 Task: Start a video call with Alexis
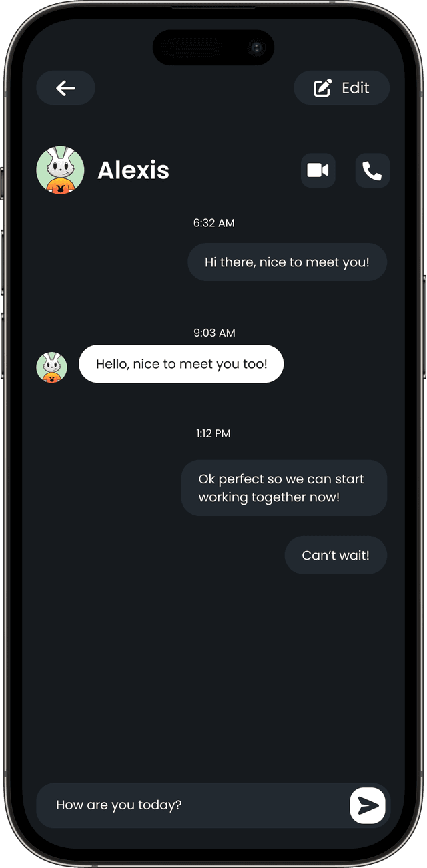pyautogui.click(x=318, y=170)
